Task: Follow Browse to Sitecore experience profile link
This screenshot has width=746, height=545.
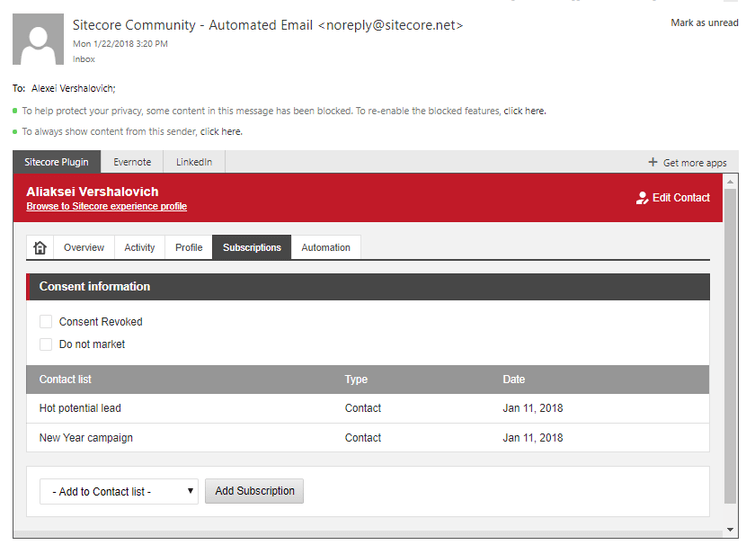Action: (107, 206)
